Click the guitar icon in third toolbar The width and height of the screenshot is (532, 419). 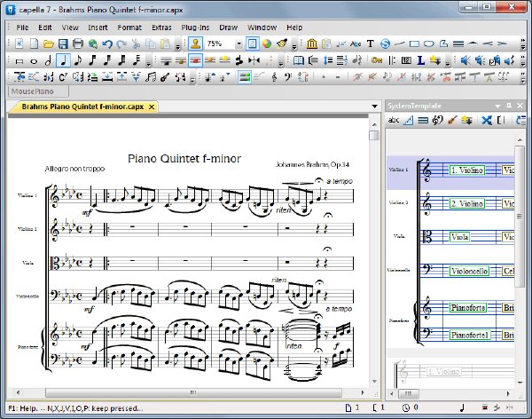[x=165, y=77]
